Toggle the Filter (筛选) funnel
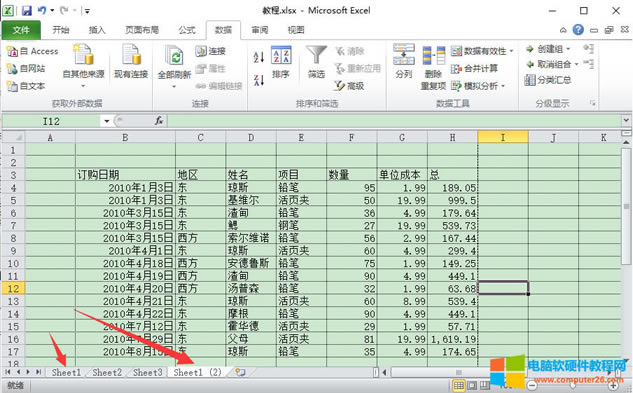Screen dimensions: 633x393 pyautogui.click(x=316, y=62)
